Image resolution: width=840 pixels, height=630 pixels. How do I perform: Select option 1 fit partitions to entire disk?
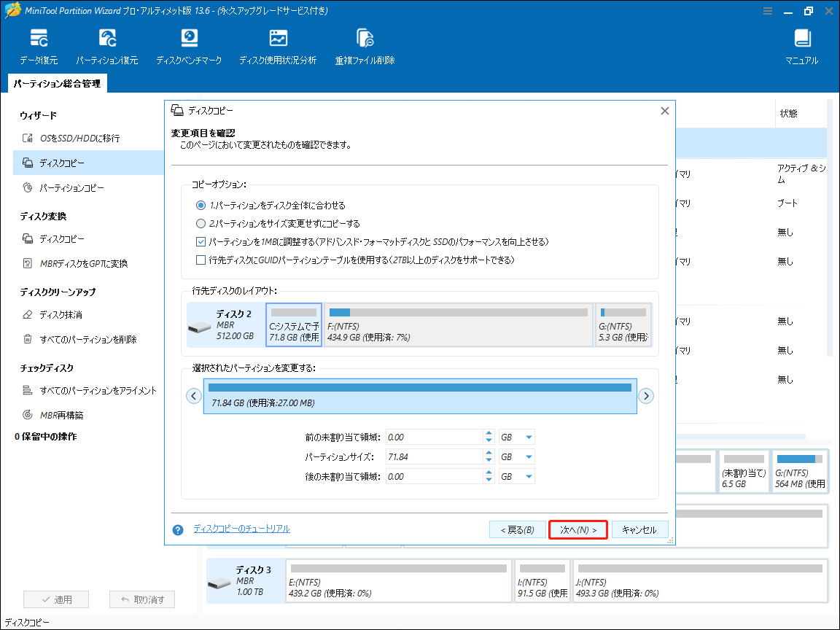[201, 205]
